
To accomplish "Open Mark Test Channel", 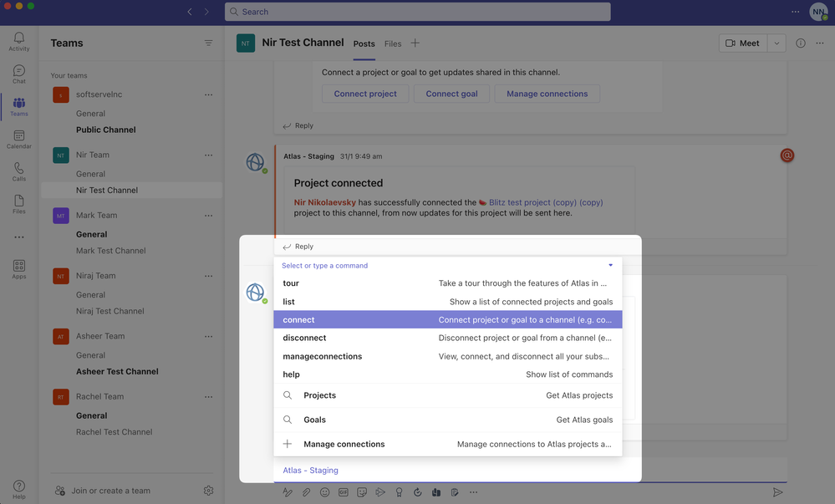I will pyautogui.click(x=111, y=251).
